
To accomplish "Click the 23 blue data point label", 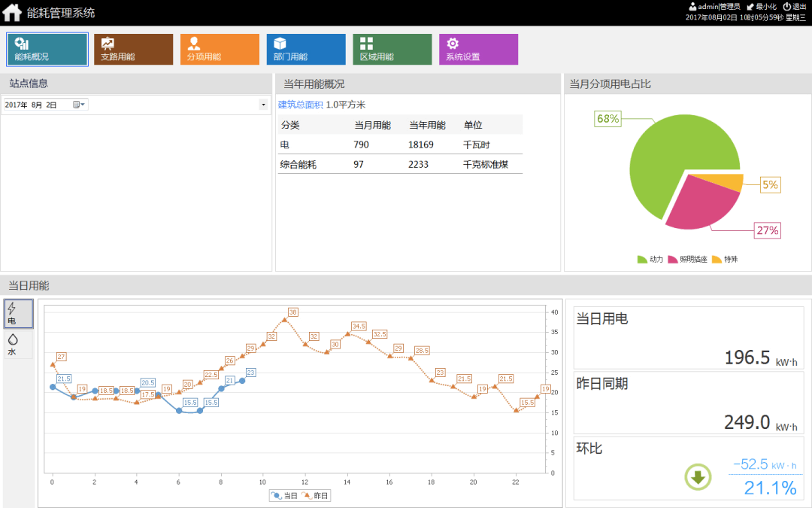I will pos(250,373).
